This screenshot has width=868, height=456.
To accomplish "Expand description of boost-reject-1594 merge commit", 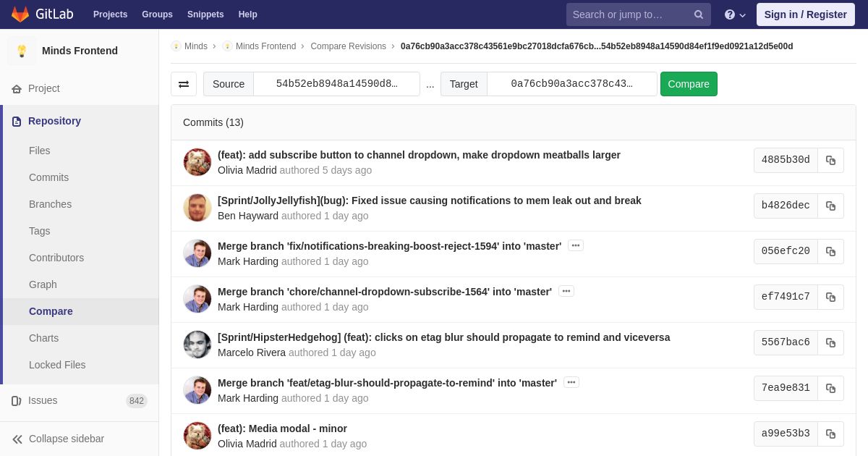I will [576, 245].
